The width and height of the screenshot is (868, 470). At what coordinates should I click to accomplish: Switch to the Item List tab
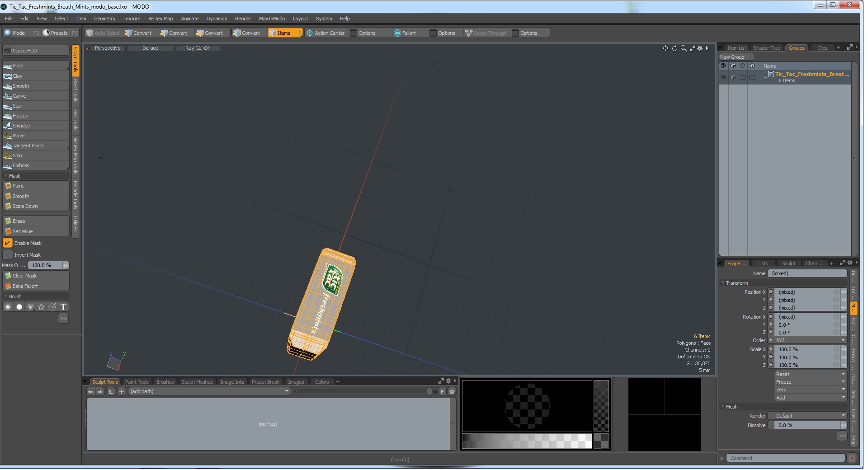(x=736, y=48)
